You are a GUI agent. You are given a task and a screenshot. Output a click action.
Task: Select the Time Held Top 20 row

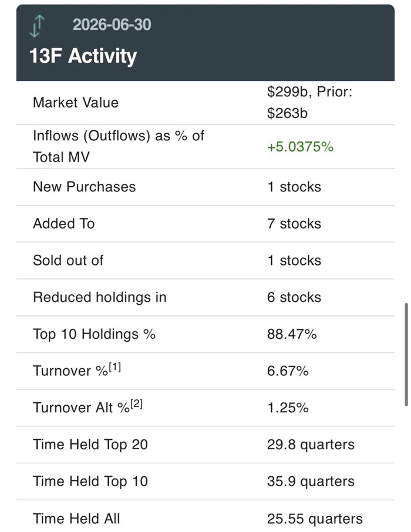click(206, 445)
